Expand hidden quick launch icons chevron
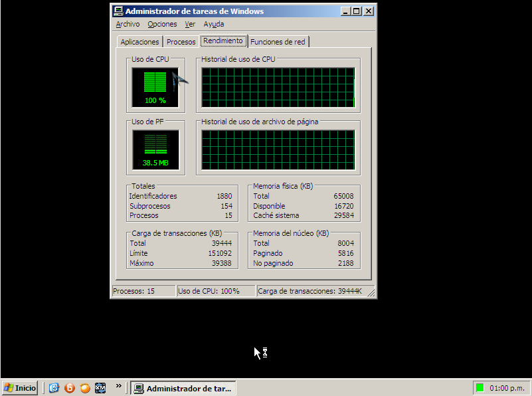 [x=118, y=386]
